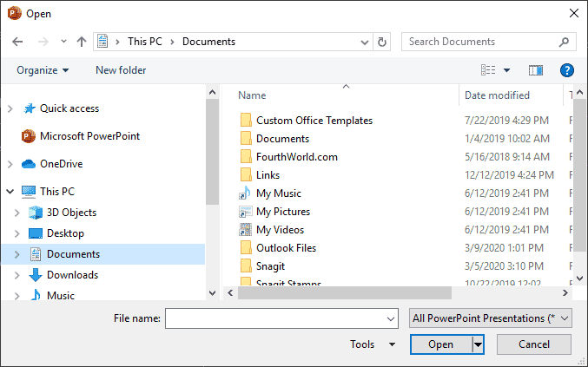The height and width of the screenshot is (367, 588).
Task: Change your view icon
Action: (x=488, y=70)
